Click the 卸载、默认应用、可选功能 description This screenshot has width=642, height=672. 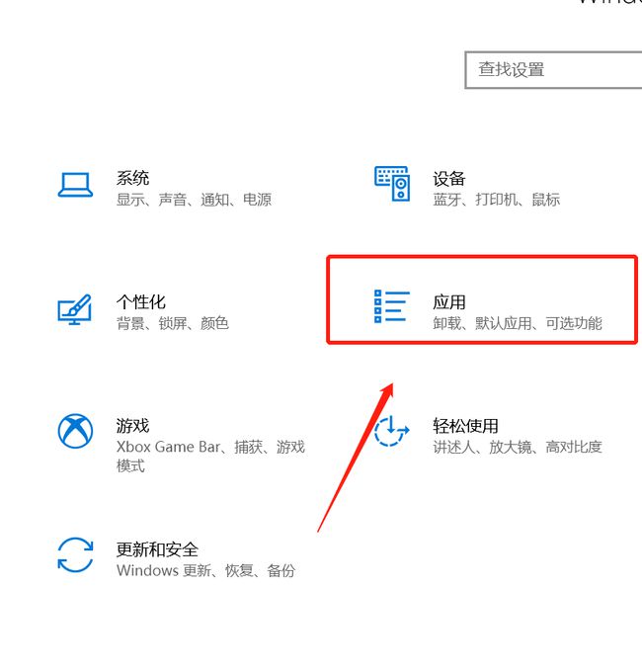pyautogui.click(x=517, y=323)
